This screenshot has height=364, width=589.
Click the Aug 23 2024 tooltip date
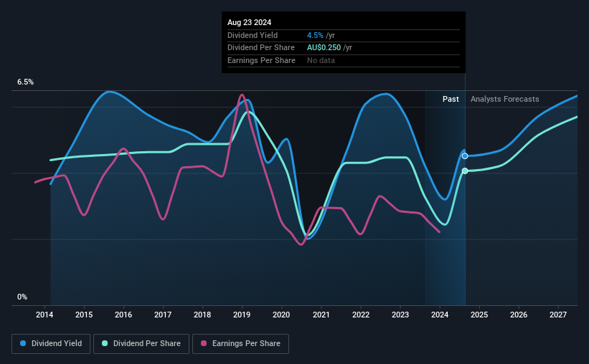[x=249, y=22]
